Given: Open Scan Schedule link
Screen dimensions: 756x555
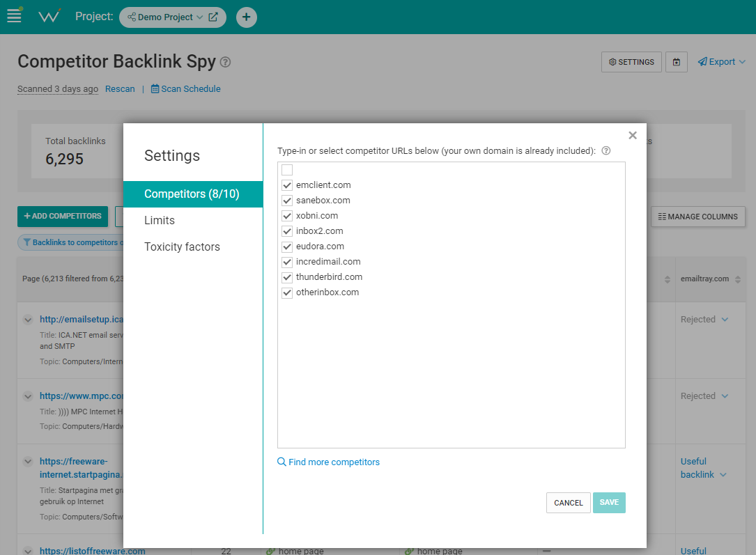Looking at the screenshot, I should point(185,88).
